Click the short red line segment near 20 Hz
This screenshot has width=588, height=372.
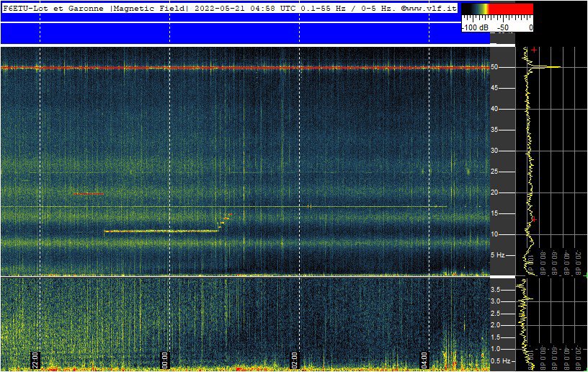[88, 194]
